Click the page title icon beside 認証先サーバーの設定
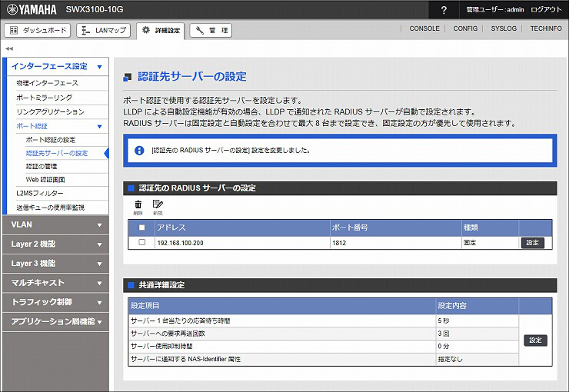 [x=128, y=77]
